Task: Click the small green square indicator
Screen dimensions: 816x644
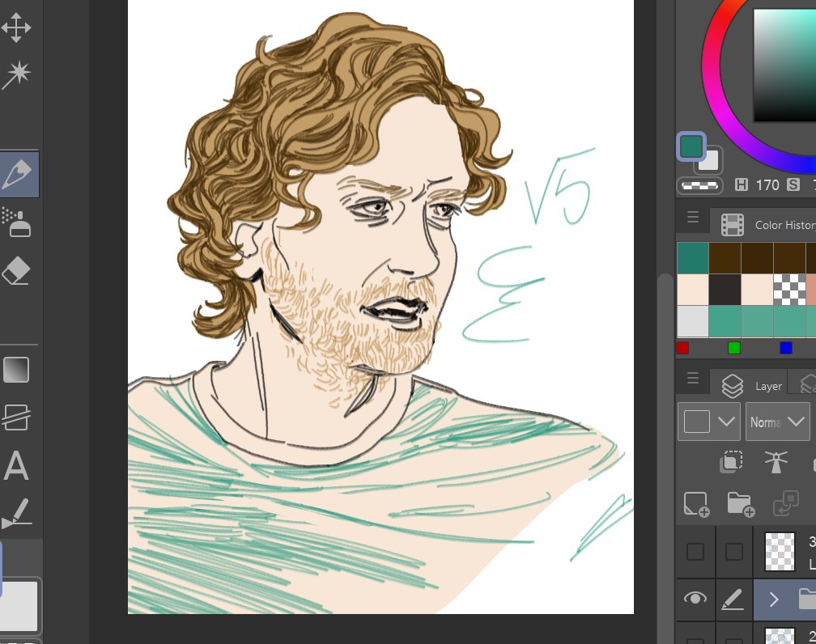Action: point(733,348)
